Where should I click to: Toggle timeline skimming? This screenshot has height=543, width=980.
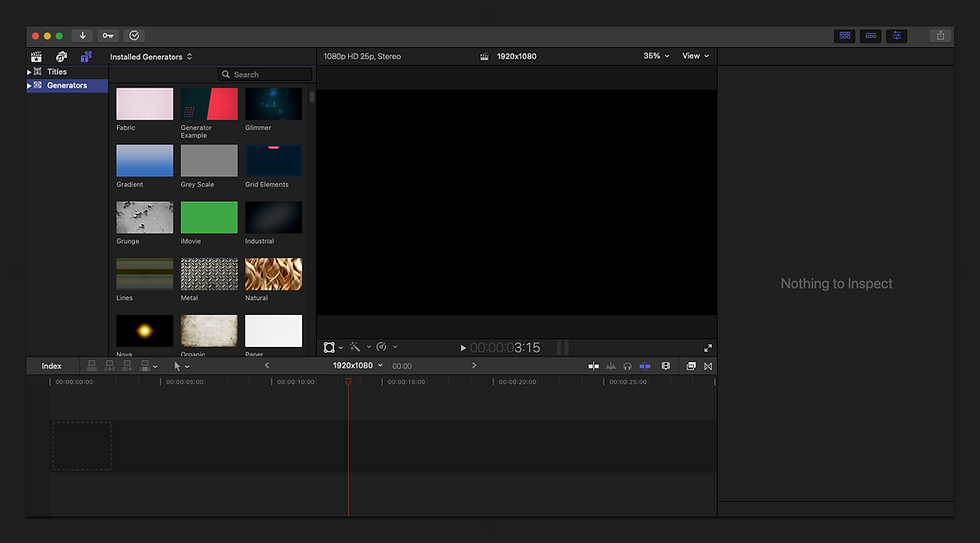tap(593, 366)
